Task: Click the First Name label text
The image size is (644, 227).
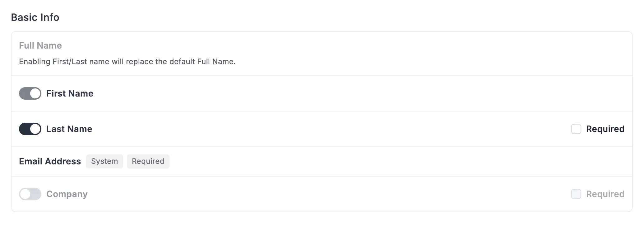Action: [70, 93]
